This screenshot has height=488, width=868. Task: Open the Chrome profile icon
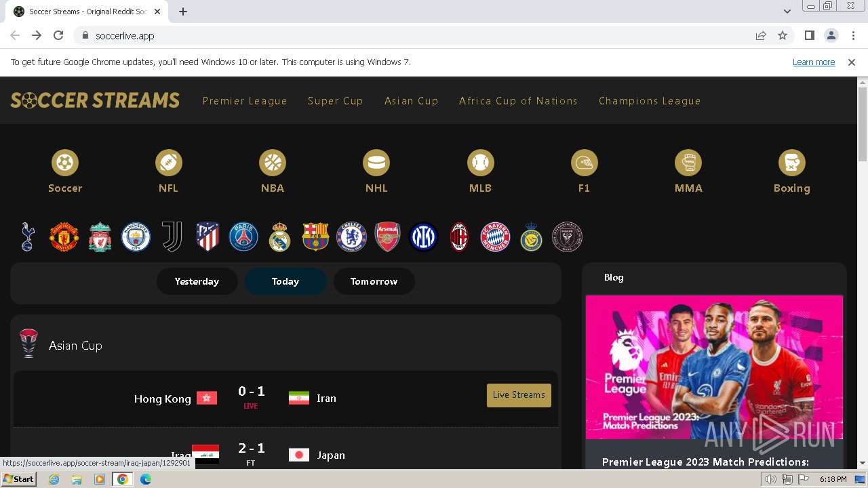coord(831,36)
